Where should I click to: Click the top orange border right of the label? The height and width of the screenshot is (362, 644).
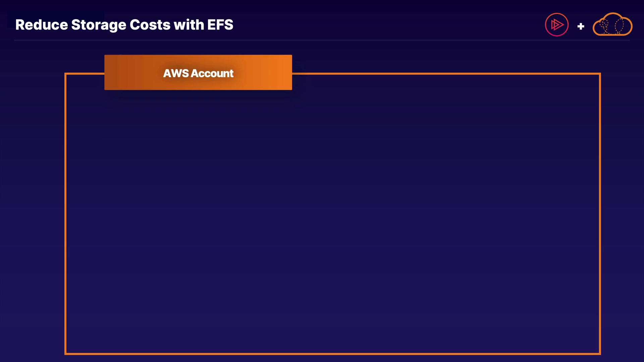[x=446, y=73]
